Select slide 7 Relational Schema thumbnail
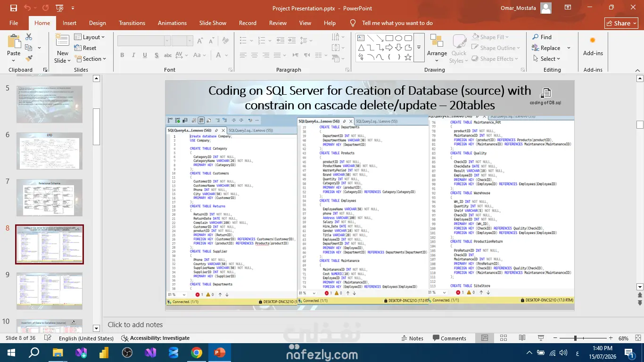The image size is (644, 362). click(50, 197)
